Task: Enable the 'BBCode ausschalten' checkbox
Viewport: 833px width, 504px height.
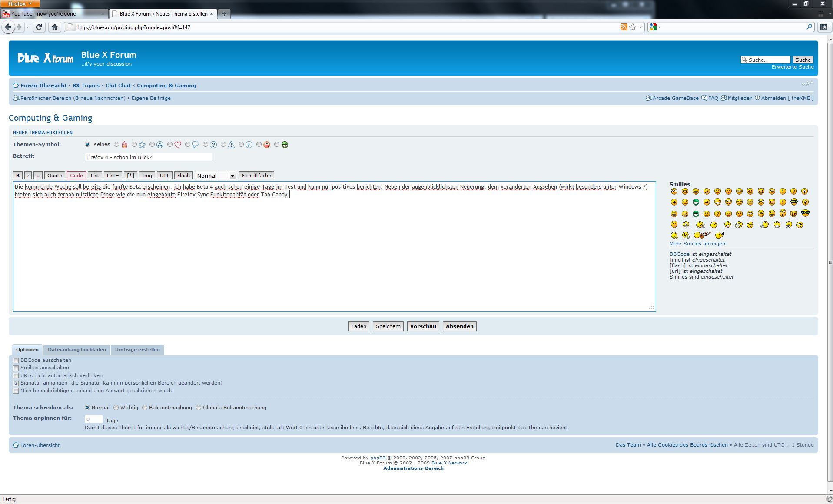Action: point(16,361)
